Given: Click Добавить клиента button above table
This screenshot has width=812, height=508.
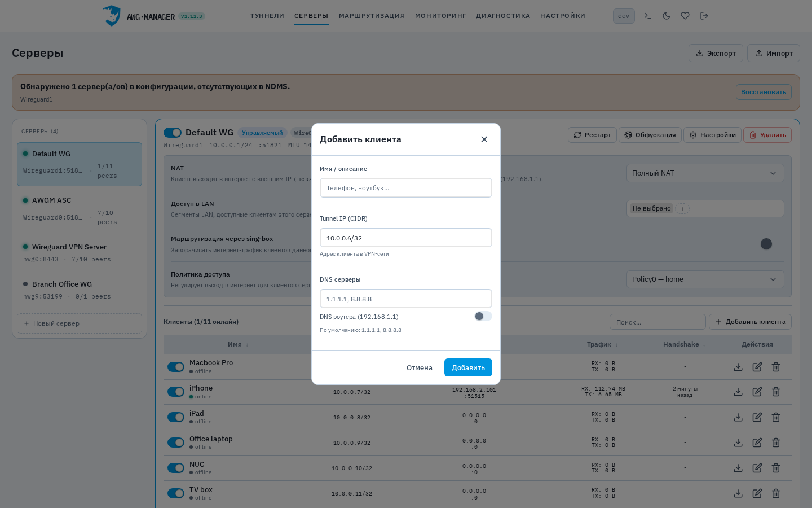Looking at the screenshot, I should 750,322.
